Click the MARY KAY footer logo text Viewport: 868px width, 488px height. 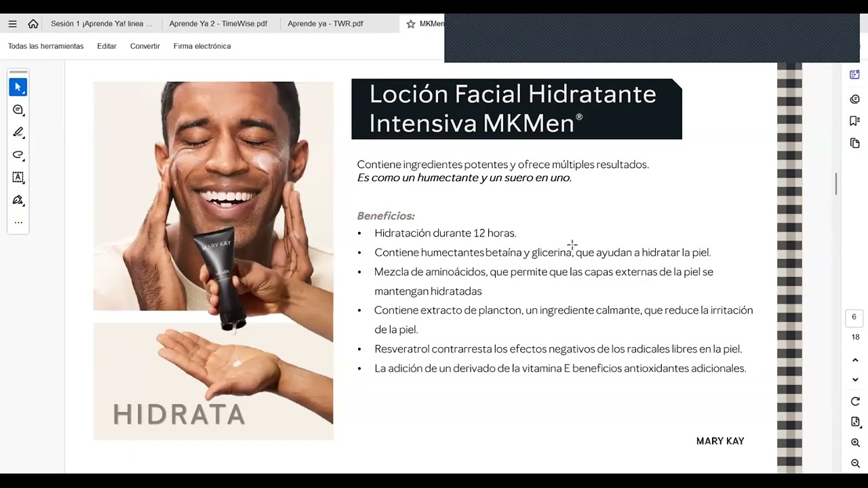[720, 441]
